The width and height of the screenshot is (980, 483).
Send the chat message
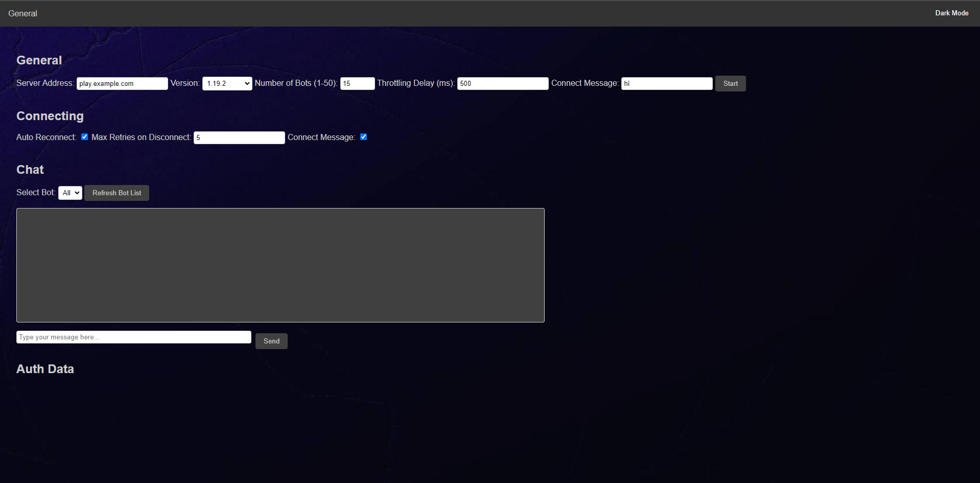pyautogui.click(x=271, y=341)
